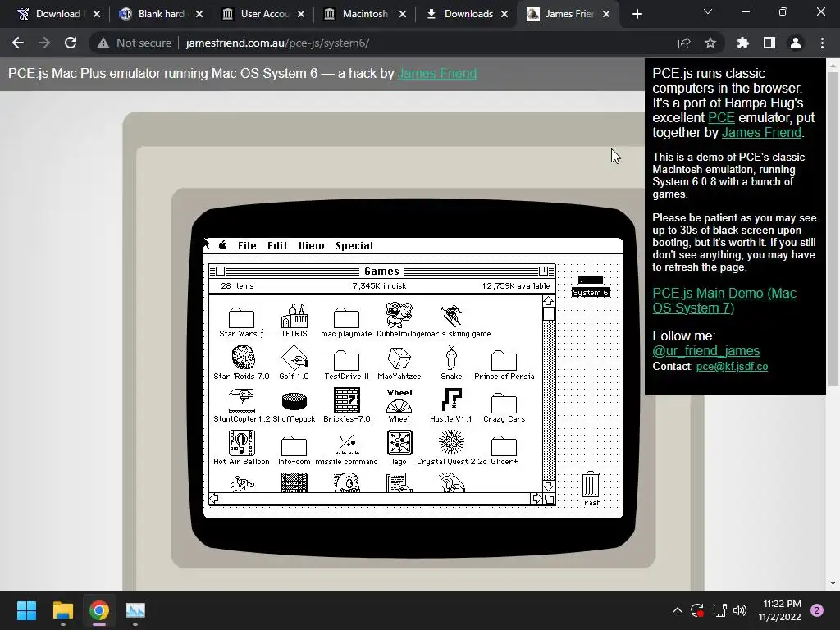Screen dimensions: 840x630
Task: Open volume control in system tray
Action: click(740, 610)
